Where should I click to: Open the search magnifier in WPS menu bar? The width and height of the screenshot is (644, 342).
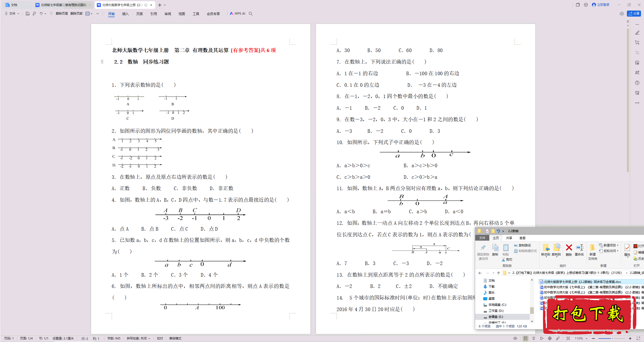(x=251, y=14)
